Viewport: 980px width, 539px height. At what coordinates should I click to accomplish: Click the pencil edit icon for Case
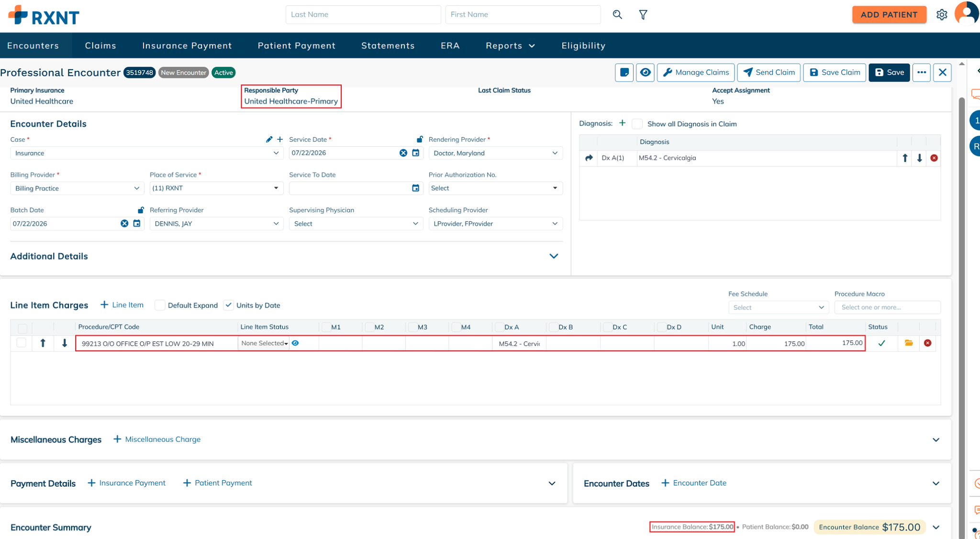pyautogui.click(x=269, y=139)
